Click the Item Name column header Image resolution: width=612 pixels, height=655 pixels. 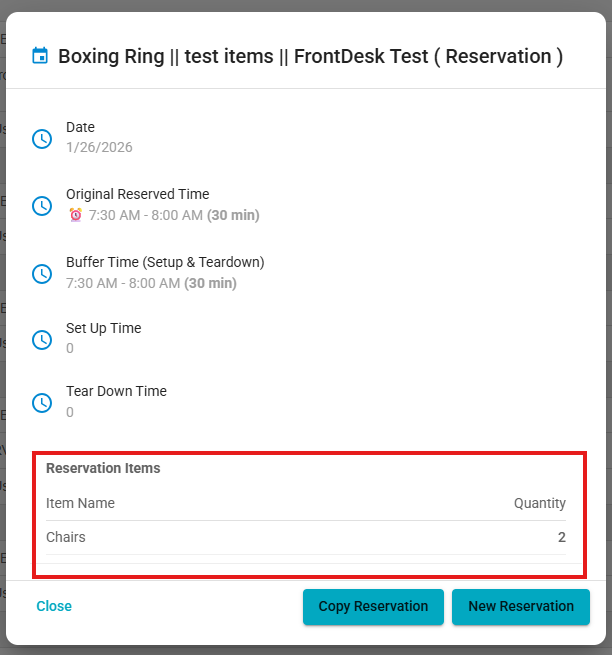[x=80, y=503]
